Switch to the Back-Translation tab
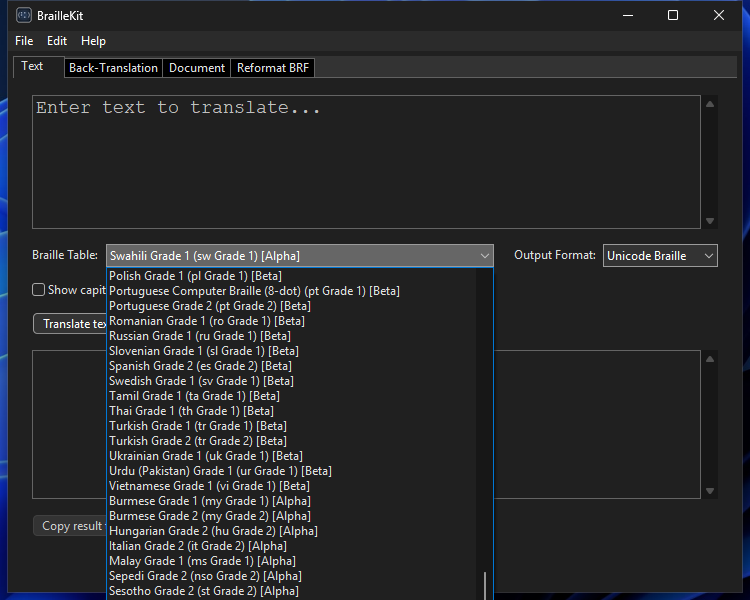This screenshot has width=750, height=600. pyautogui.click(x=113, y=68)
